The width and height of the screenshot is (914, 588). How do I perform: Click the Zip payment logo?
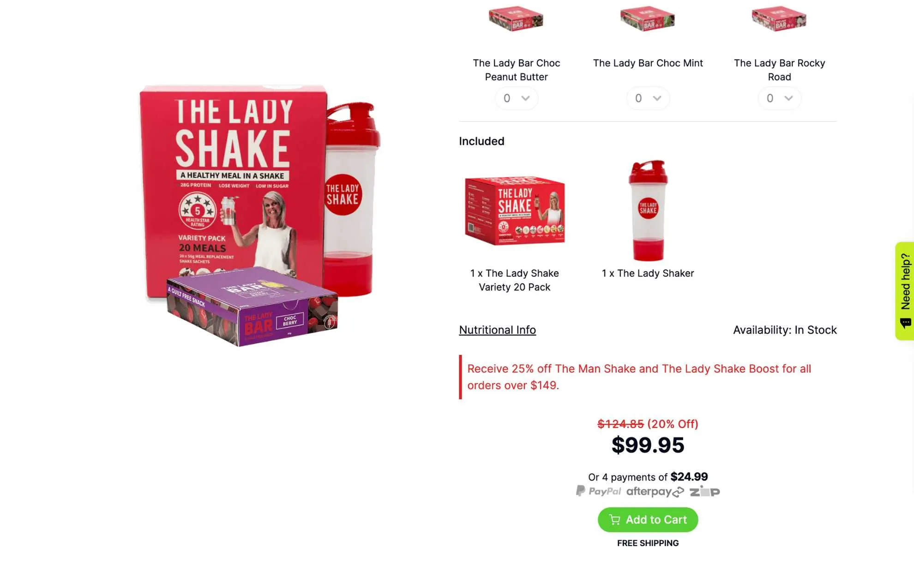pos(704,491)
